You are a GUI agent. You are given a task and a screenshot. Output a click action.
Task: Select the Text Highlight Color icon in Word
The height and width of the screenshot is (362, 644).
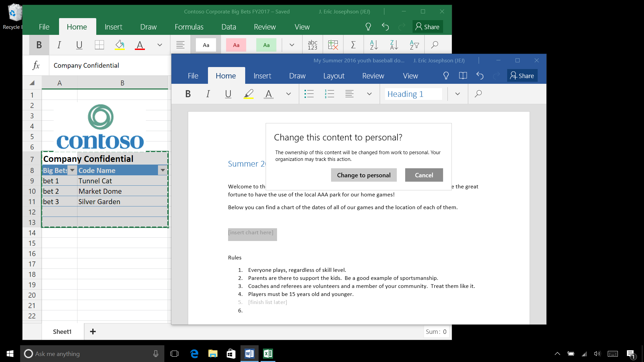tap(248, 94)
